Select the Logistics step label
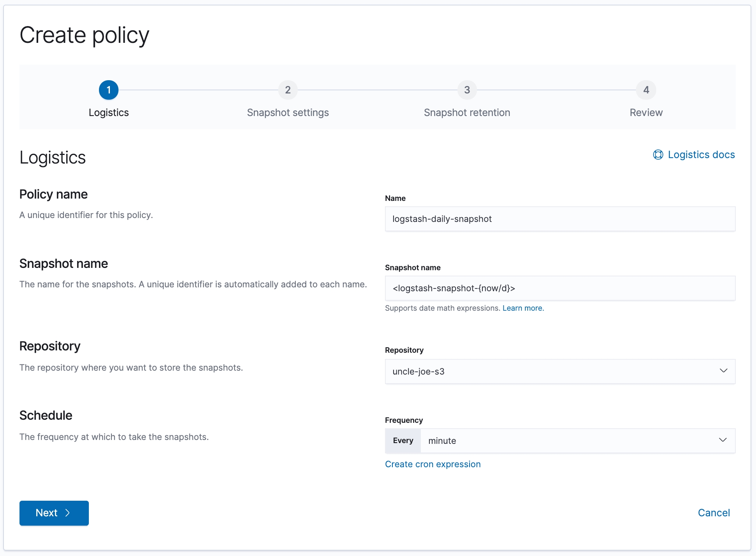756x556 pixels. tap(109, 113)
